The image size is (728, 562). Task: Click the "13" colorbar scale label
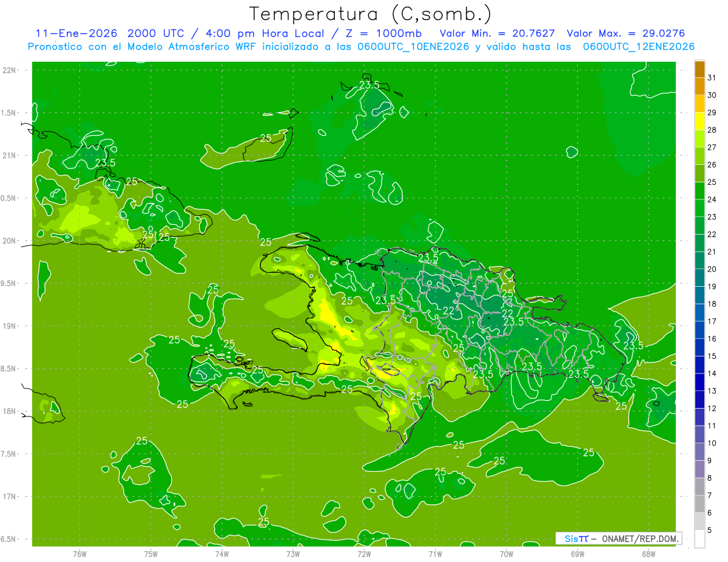click(x=712, y=391)
